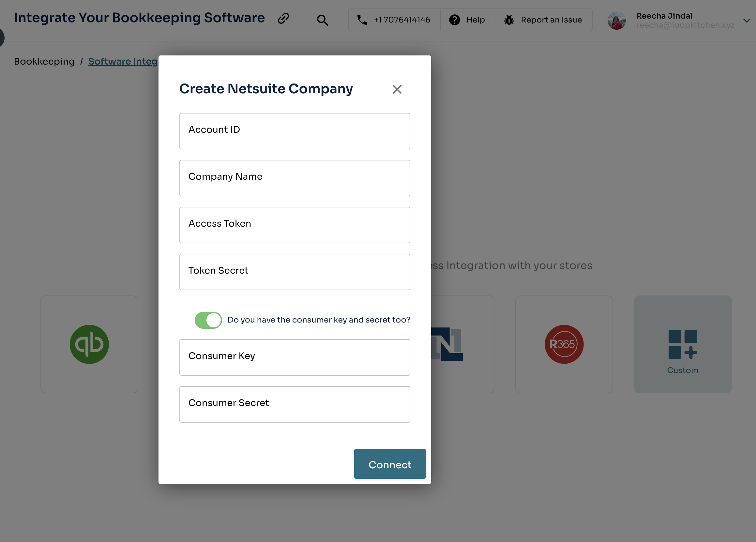The width and height of the screenshot is (756, 542).
Task: Expand the user account dropdown chevron
Action: click(x=746, y=21)
